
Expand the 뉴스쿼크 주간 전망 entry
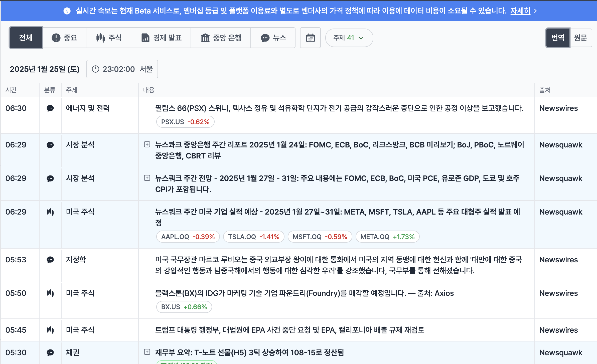click(x=147, y=178)
